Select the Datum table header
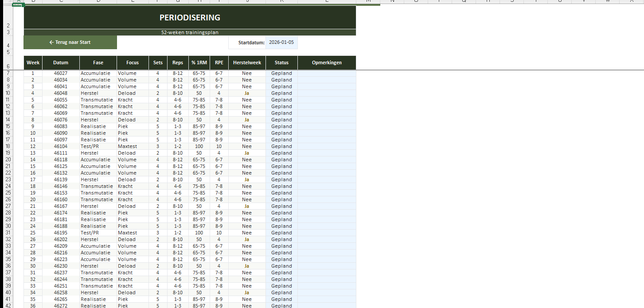The height and width of the screenshot is (308, 644). click(61, 62)
